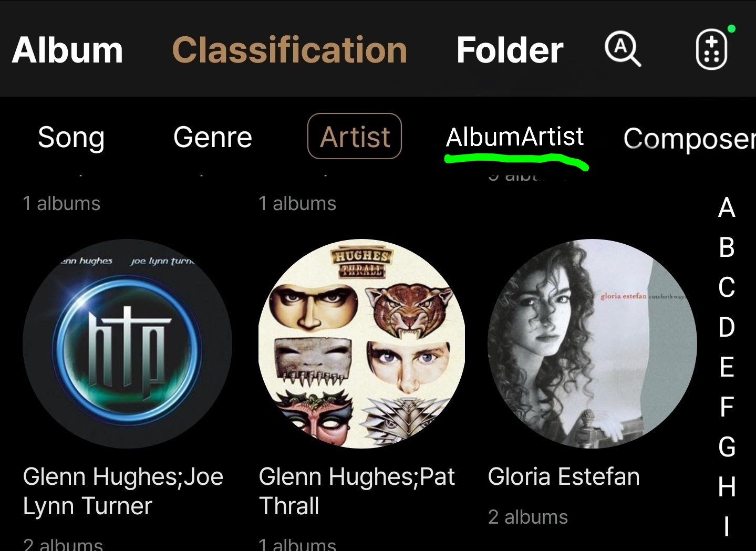Open Glenn Hughes;Joe Lynn Turner artist name
This screenshot has height=551, width=756.
tap(123, 491)
